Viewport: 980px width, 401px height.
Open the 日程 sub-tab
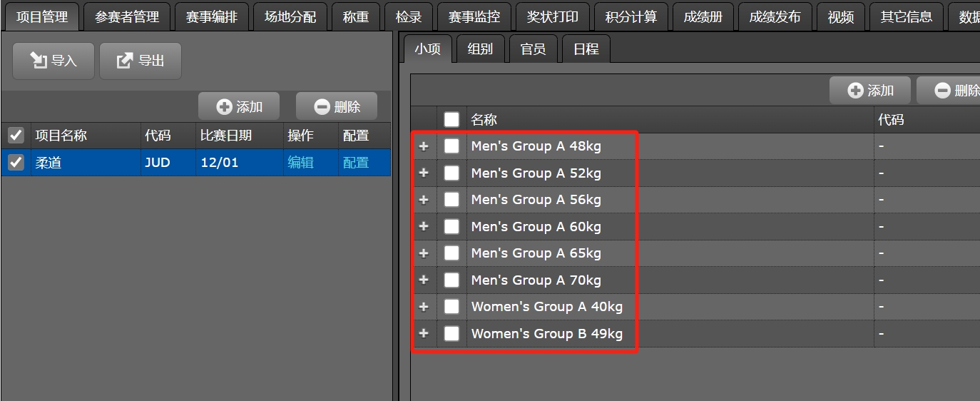coord(586,49)
